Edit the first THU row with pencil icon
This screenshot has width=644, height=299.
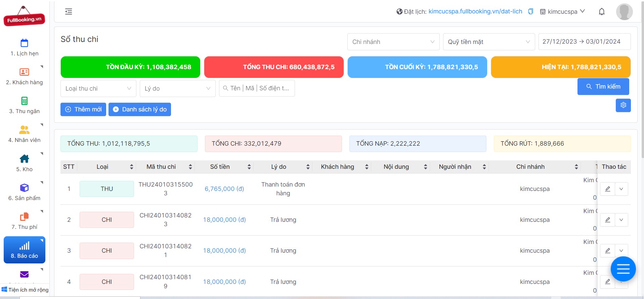coord(607,189)
